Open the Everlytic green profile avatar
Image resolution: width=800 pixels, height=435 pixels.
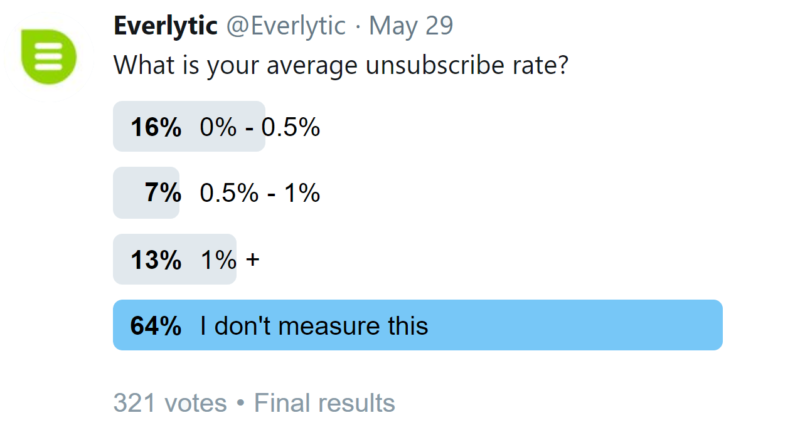48,57
